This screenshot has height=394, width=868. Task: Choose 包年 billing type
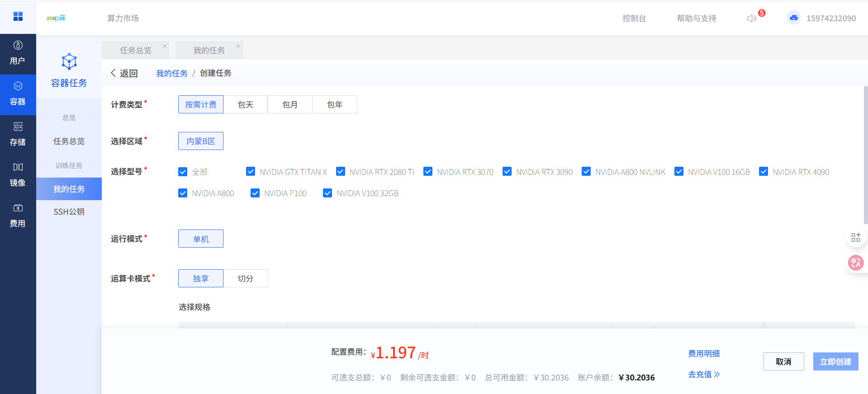335,104
